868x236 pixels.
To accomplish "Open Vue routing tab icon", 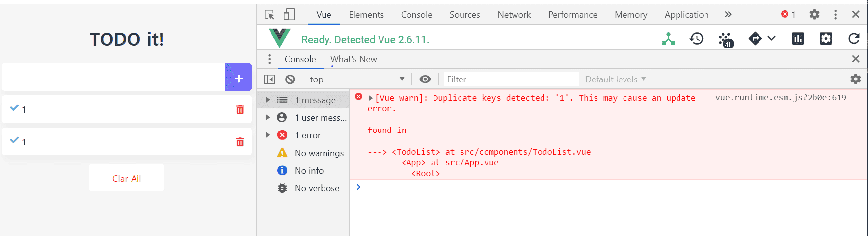I will (x=755, y=39).
